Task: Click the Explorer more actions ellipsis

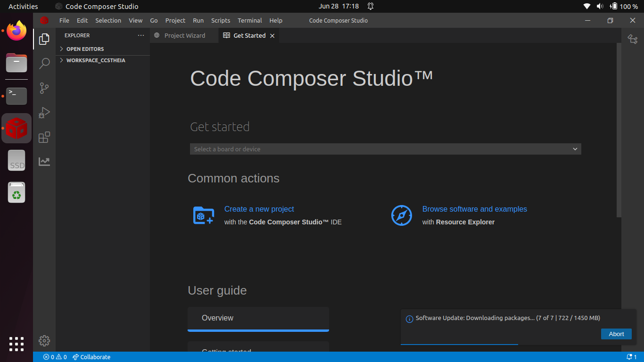Action: (141, 35)
